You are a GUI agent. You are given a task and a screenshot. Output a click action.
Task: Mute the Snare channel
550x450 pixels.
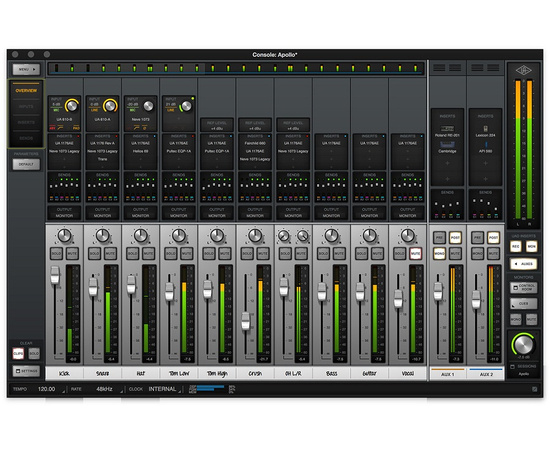pyautogui.click(x=110, y=253)
